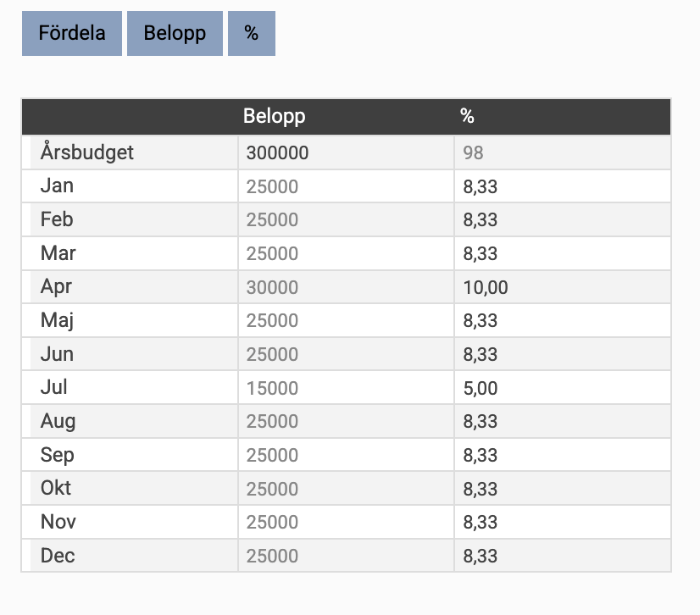
Task: Select the Apr amount cell 30000
Action: [x=346, y=287]
